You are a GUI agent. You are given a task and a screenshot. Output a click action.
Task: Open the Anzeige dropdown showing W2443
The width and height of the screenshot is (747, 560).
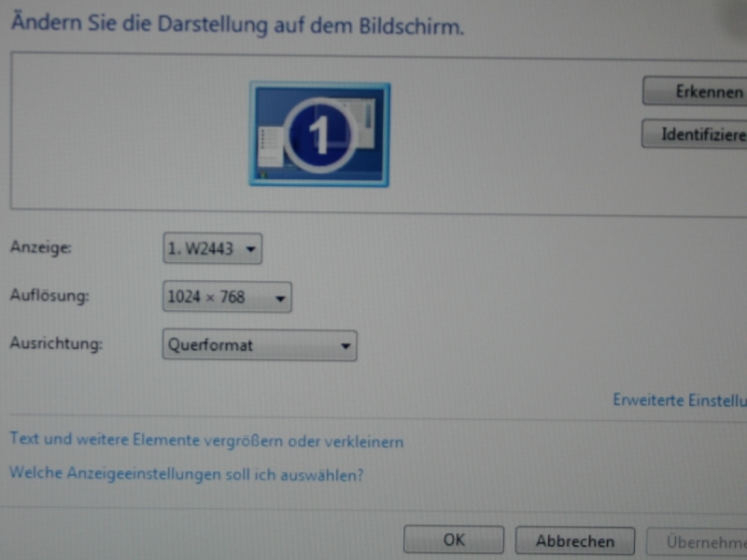(213, 248)
